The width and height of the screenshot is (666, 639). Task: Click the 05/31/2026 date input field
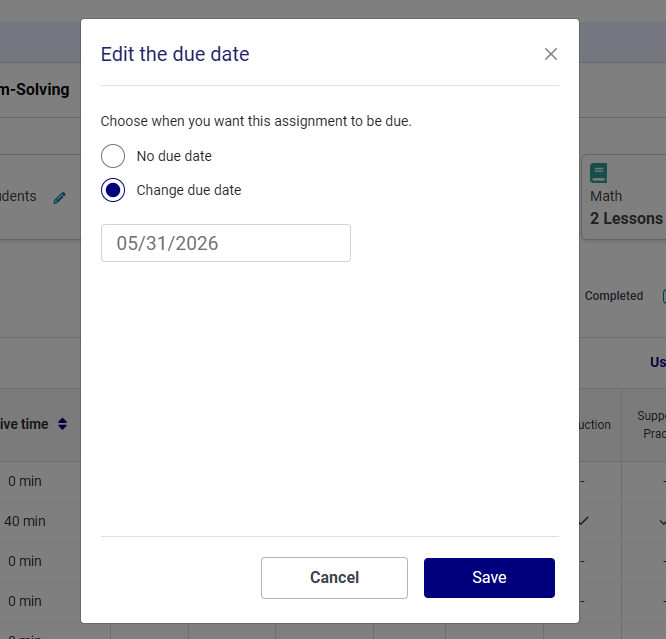tap(226, 243)
